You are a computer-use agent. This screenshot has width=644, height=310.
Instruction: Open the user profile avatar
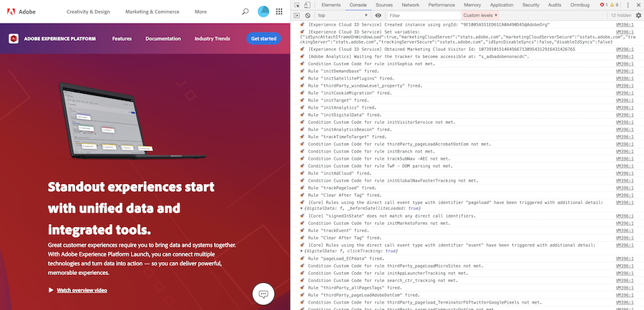click(263, 11)
